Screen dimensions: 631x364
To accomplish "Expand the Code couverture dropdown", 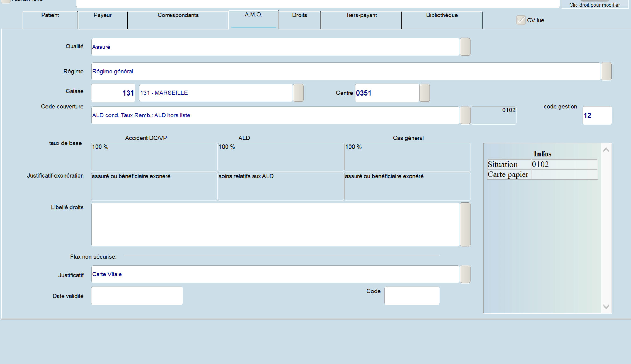I will (465, 115).
